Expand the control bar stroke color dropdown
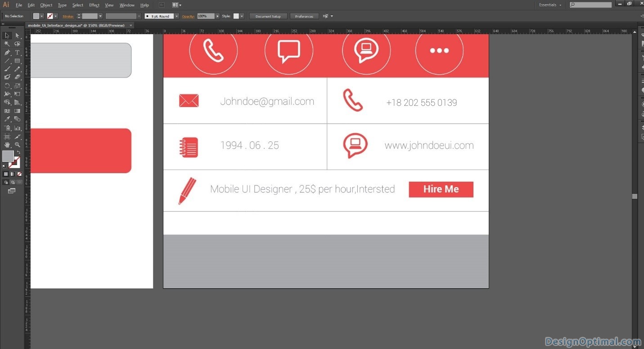The height and width of the screenshot is (349, 644). point(56,16)
